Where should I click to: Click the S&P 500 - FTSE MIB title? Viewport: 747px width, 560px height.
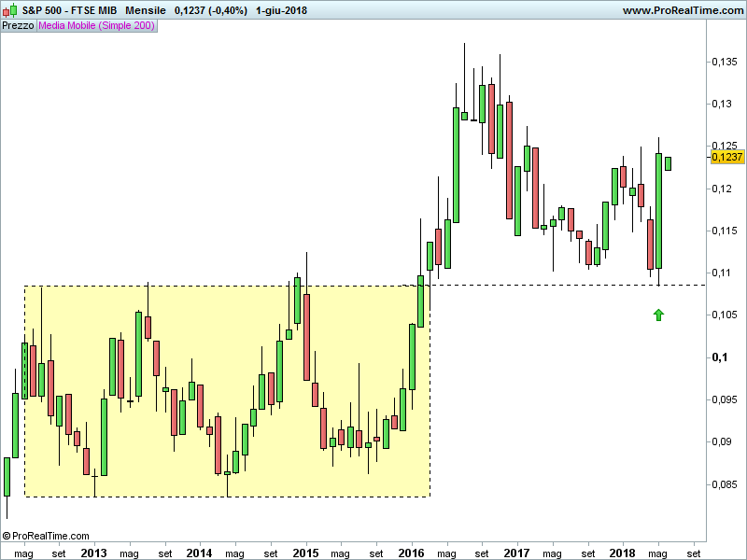point(69,10)
